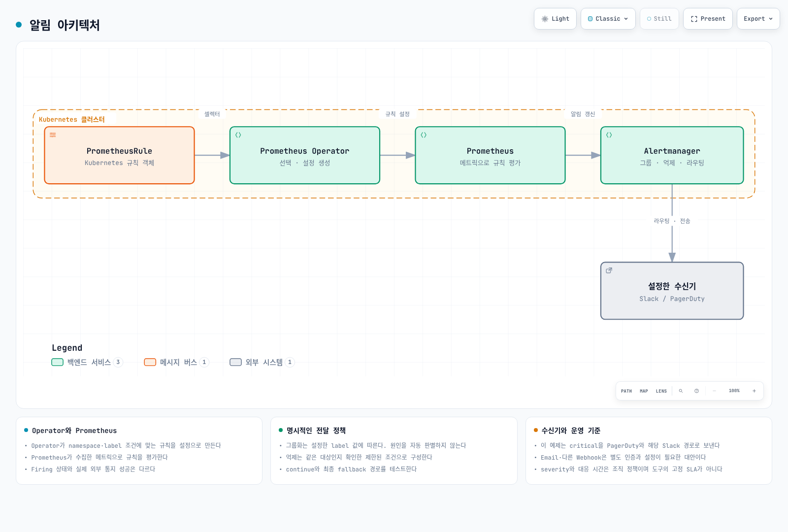Select the Prometheus node in the diagram
Screen dimensions: 788x532
pyautogui.click(x=490, y=155)
